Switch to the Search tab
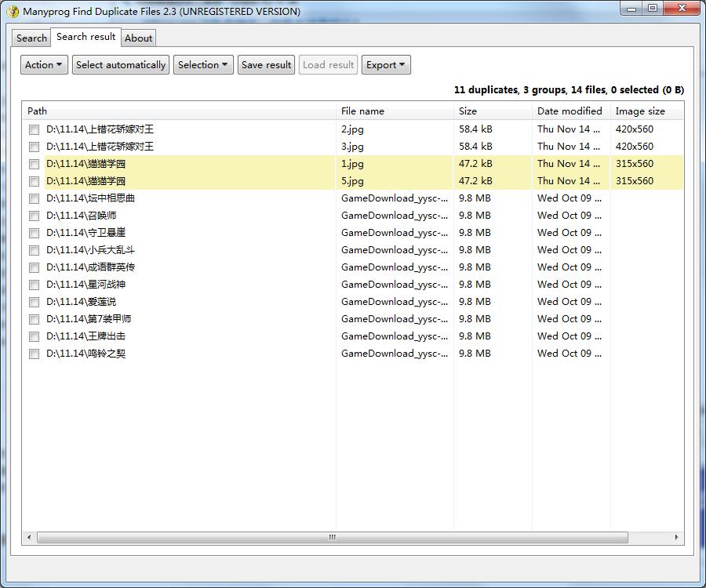This screenshot has width=706, height=588. pyautogui.click(x=31, y=38)
